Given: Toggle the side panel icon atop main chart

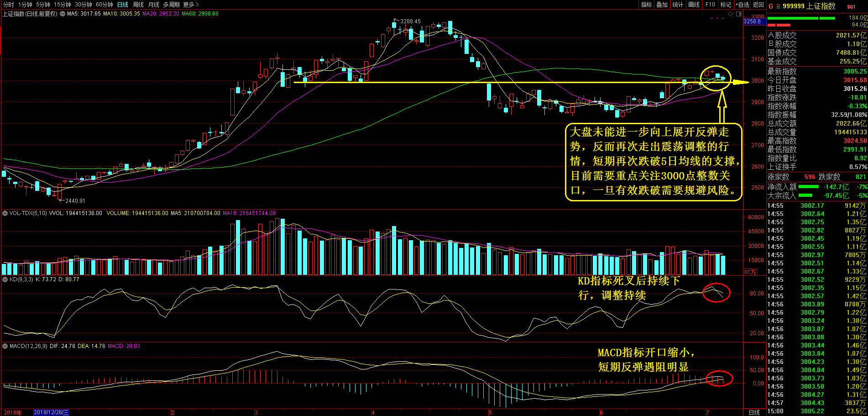Looking at the screenshot, I should point(738,14).
